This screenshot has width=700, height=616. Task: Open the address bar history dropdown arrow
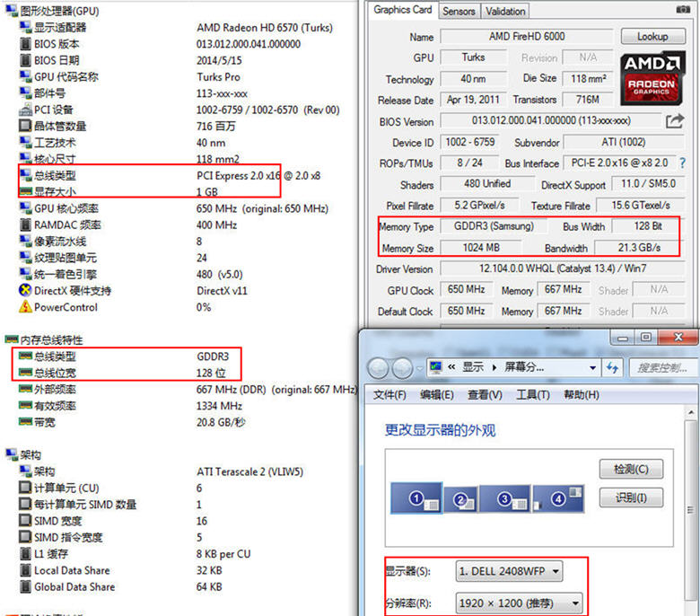pos(592,367)
